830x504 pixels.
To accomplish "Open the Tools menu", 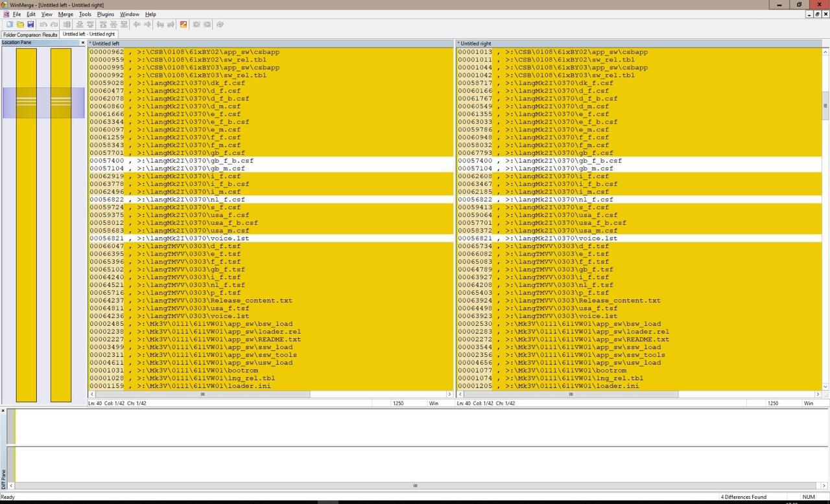I will coord(85,14).
